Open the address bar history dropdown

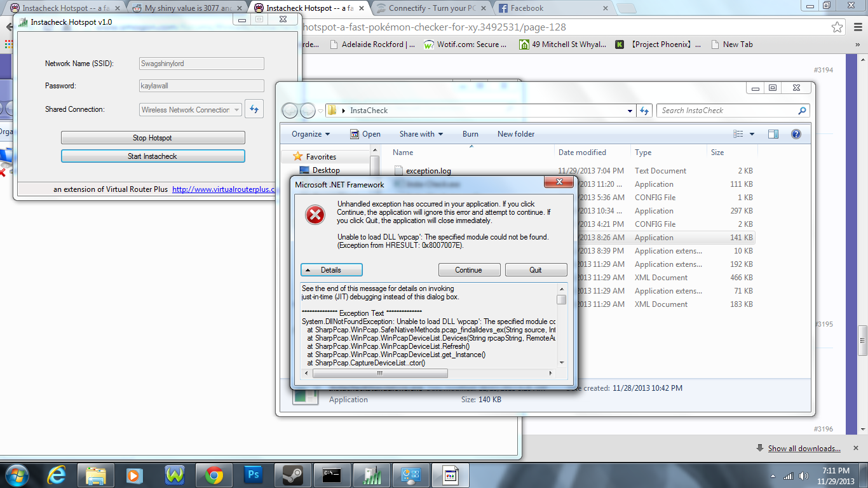630,111
